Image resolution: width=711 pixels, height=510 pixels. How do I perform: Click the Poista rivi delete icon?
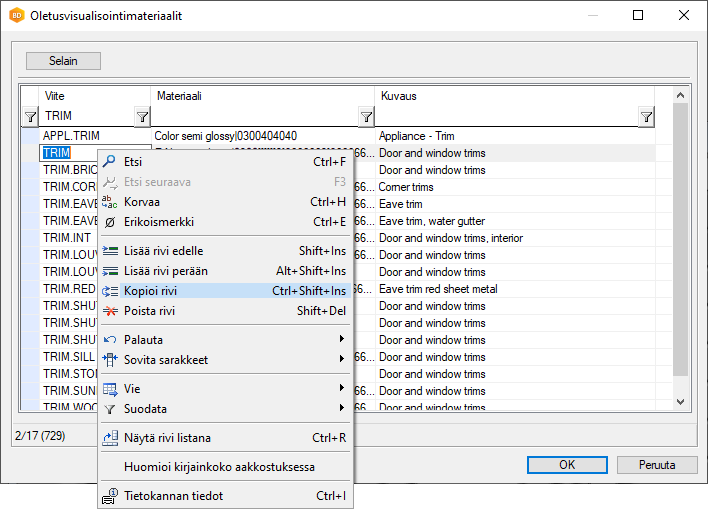(x=111, y=311)
